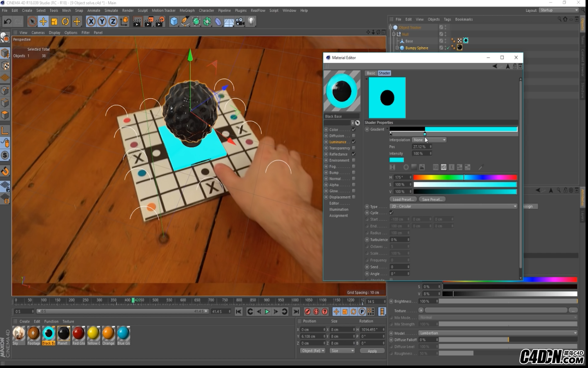The height and width of the screenshot is (368, 588).
Task: Render active view clapperboard icon
Action: tap(137, 22)
